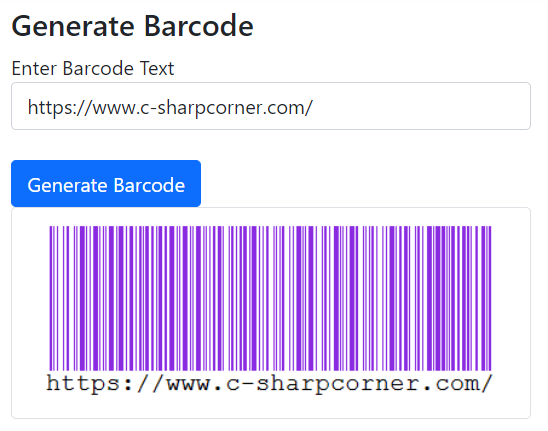Click the rightmost bars of the barcode
Screen dimensions: 548x431
click(x=482, y=298)
